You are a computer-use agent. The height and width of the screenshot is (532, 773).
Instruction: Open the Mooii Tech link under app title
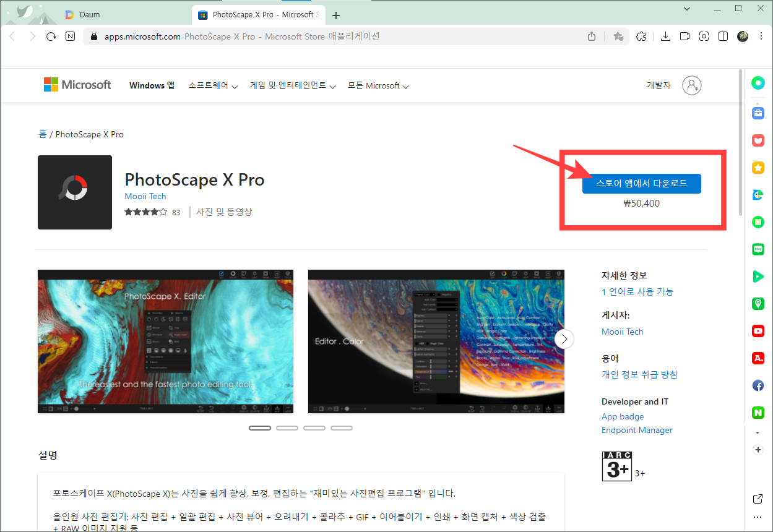point(145,196)
